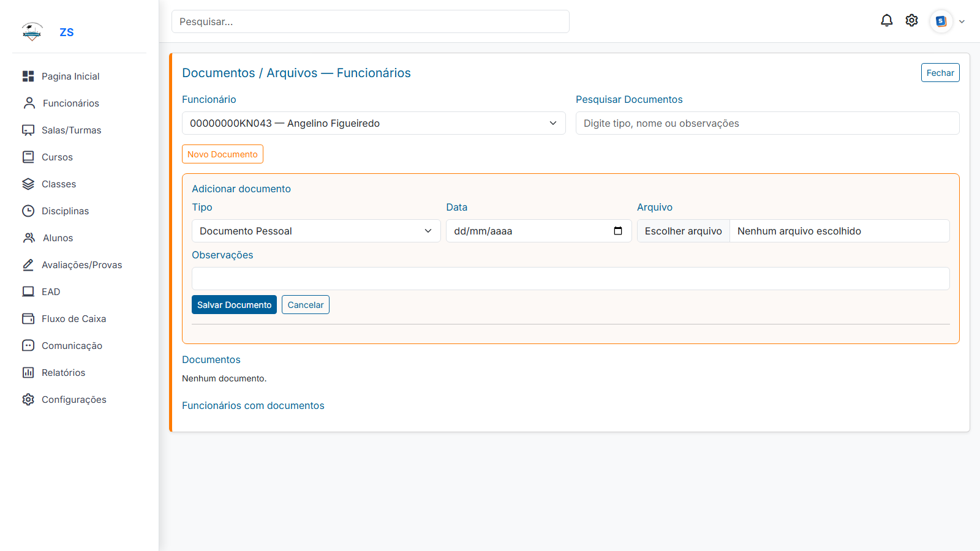Screen dimensions: 980x551
Task: Click the Fluxo de Caixa wallet icon
Action: (28, 318)
